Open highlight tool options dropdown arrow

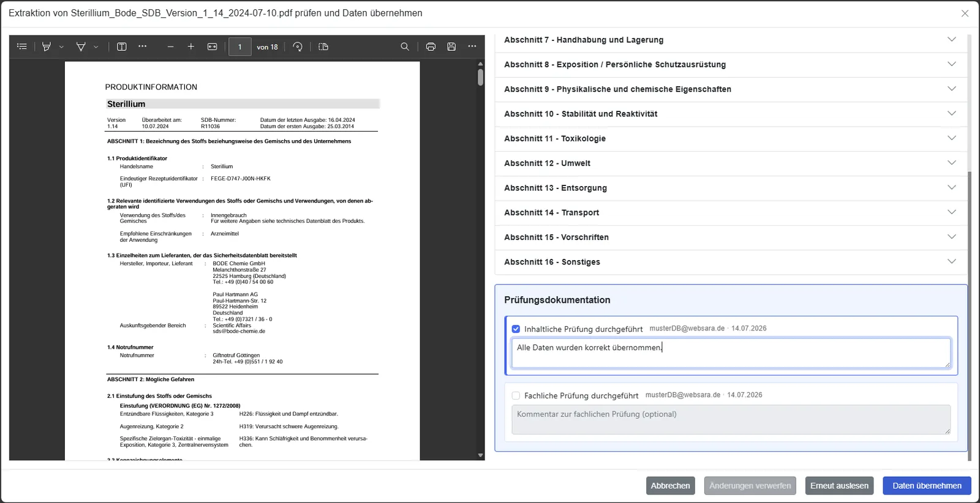(61, 47)
